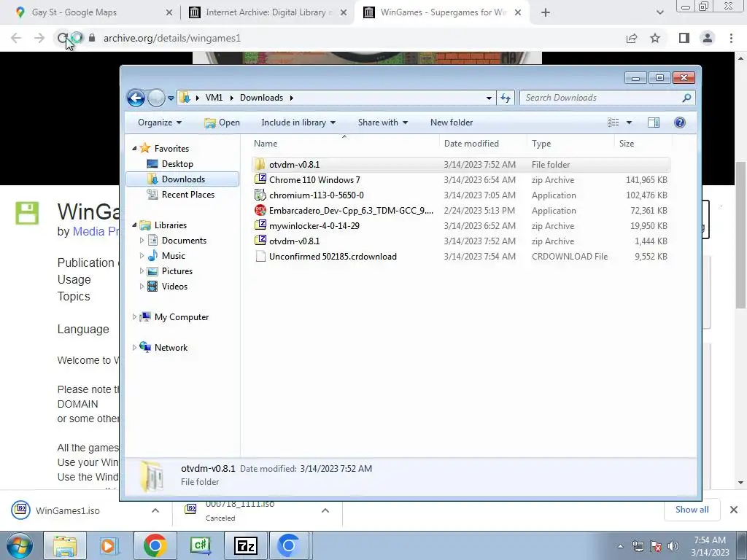Viewport: 747px width, 560px height.
Task: Collapse the Favorites tree group
Action: pyautogui.click(x=134, y=149)
